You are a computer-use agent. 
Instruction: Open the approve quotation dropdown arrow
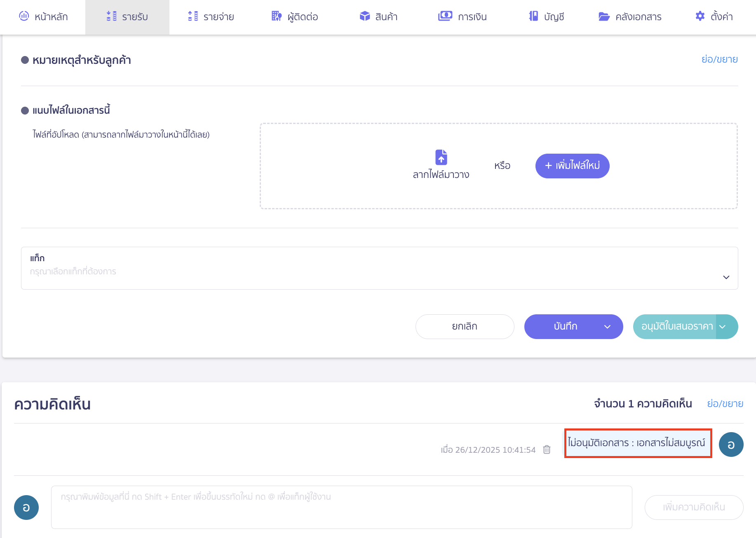pyautogui.click(x=723, y=327)
